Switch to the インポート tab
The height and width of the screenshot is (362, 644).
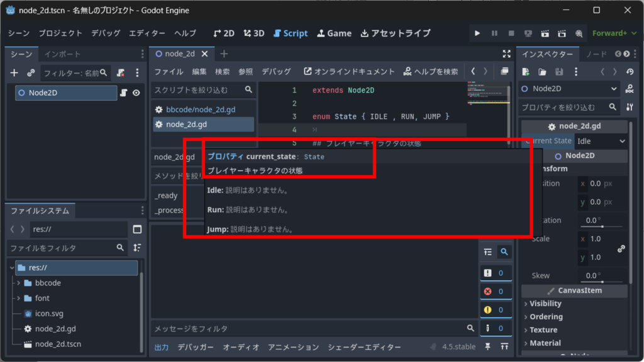pyautogui.click(x=62, y=54)
